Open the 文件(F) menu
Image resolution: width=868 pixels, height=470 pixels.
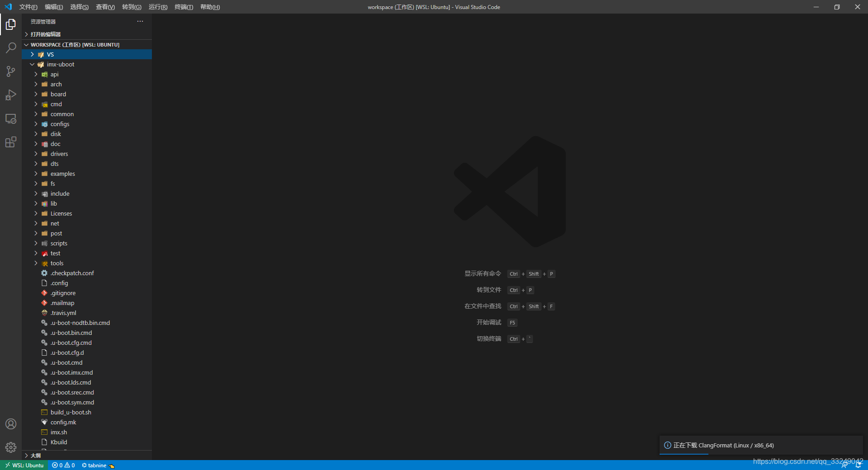point(28,7)
